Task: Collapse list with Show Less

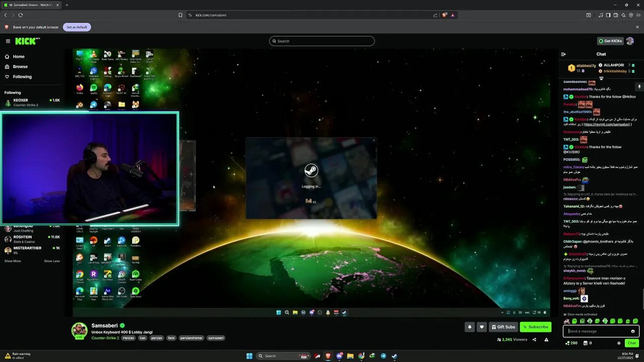Action: [x=52, y=261]
